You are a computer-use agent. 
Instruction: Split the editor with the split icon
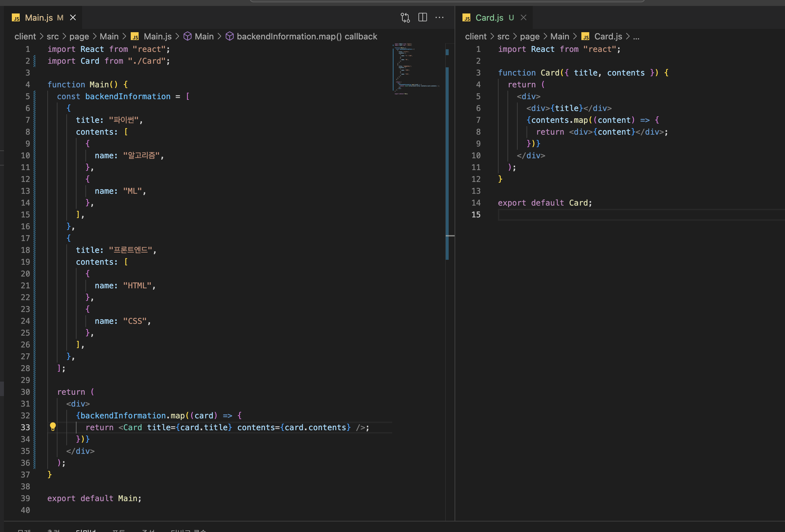click(423, 17)
